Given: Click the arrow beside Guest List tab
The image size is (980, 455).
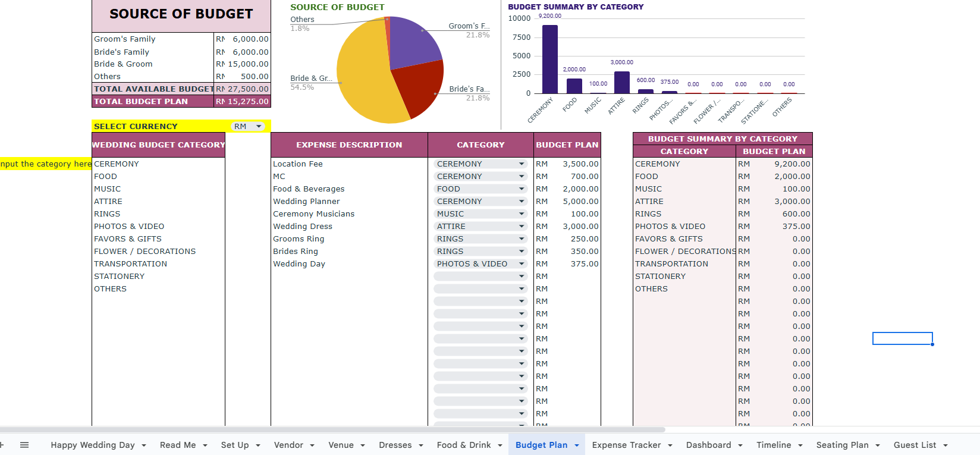Looking at the screenshot, I should [946, 445].
